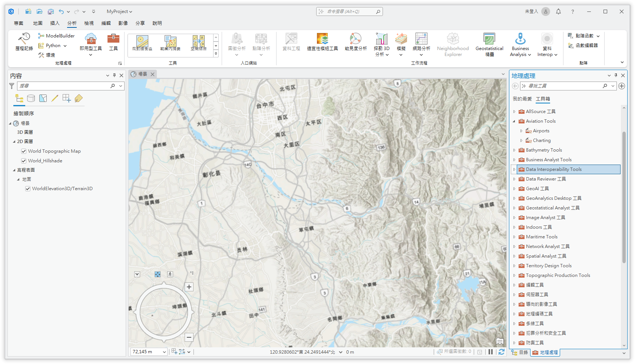This screenshot has width=635, height=364.
Task: Switch Contents to List By Editing view
Action: 55,98
